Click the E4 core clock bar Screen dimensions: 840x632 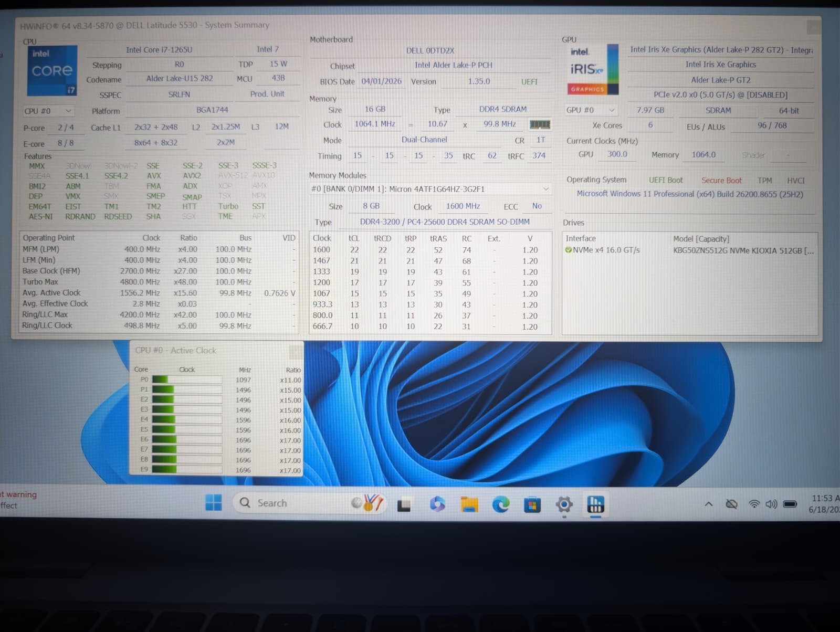(187, 419)
